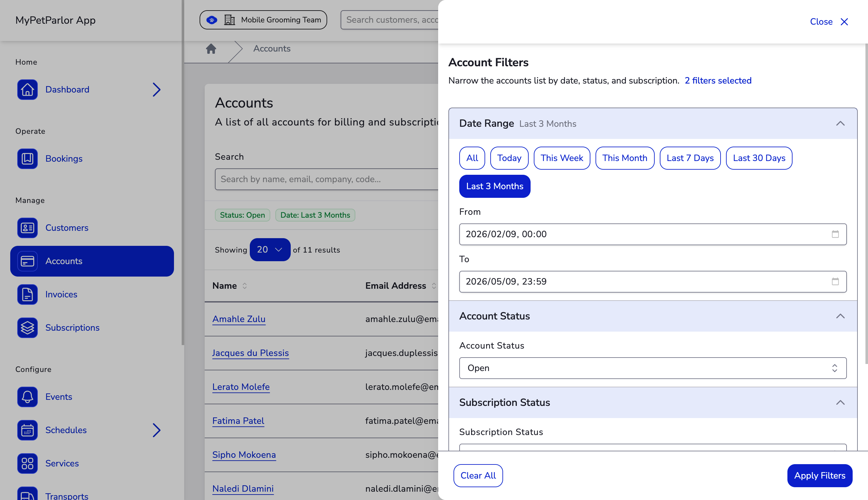Open Sipho Mokoena account
Screen dimensions: 868x500
(x=244, y=455)
